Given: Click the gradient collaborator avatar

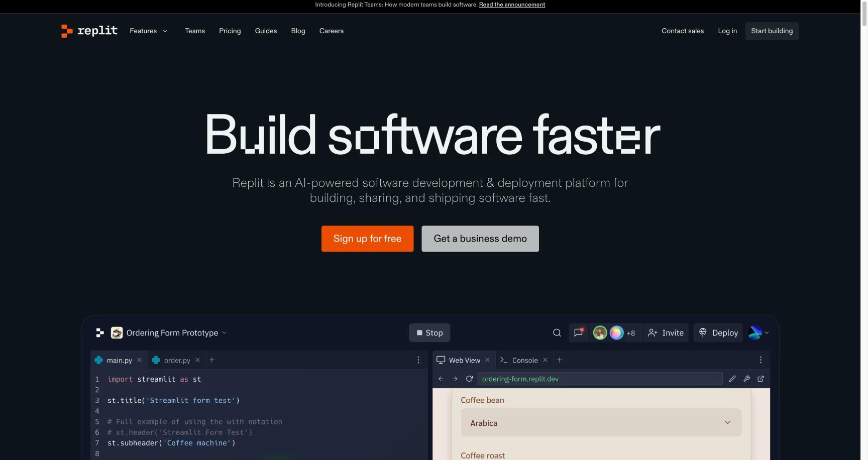Looking at the screenshot, I should [616, 332].
